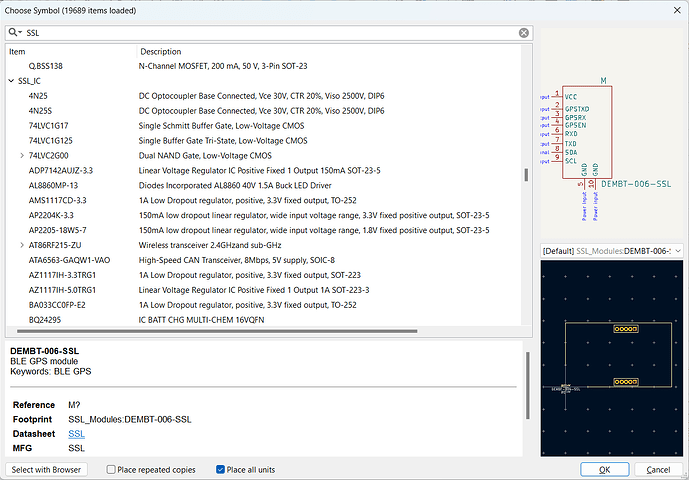Viewport: 689px width, 480px height.
Task: Click the Footprint value SSL_Modules:DEMBT-006-SSL
Action: 130,419
